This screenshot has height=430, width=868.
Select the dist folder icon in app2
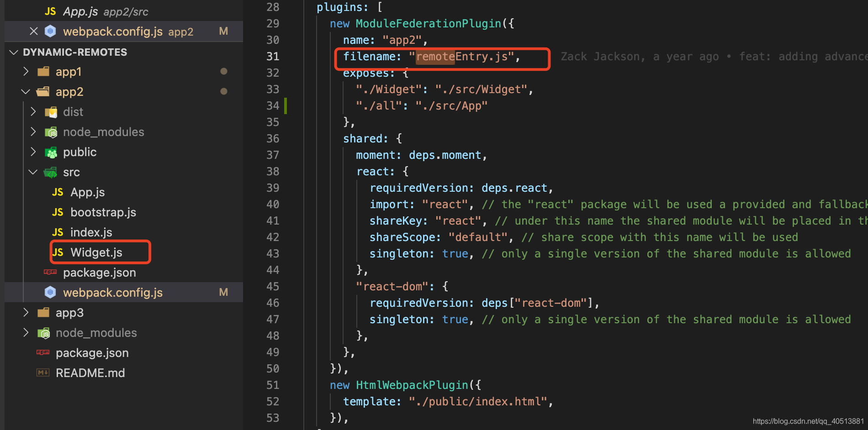51,111
